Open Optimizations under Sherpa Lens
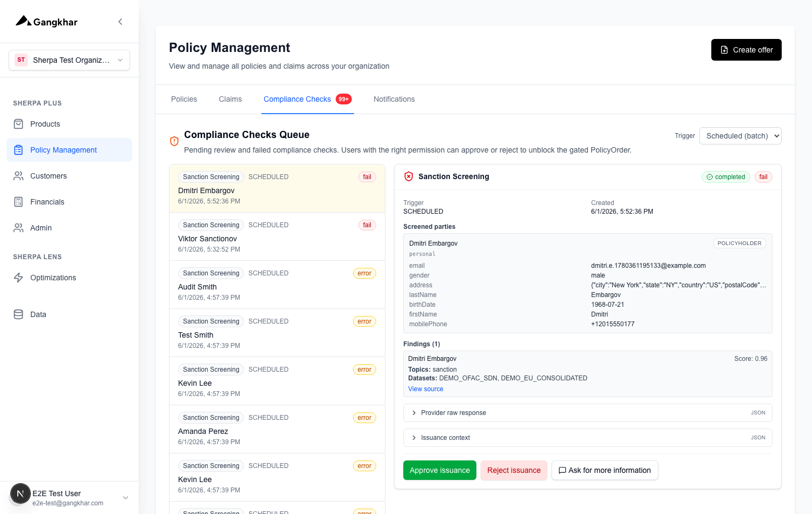The image size is (812, 514). (69, 278)
